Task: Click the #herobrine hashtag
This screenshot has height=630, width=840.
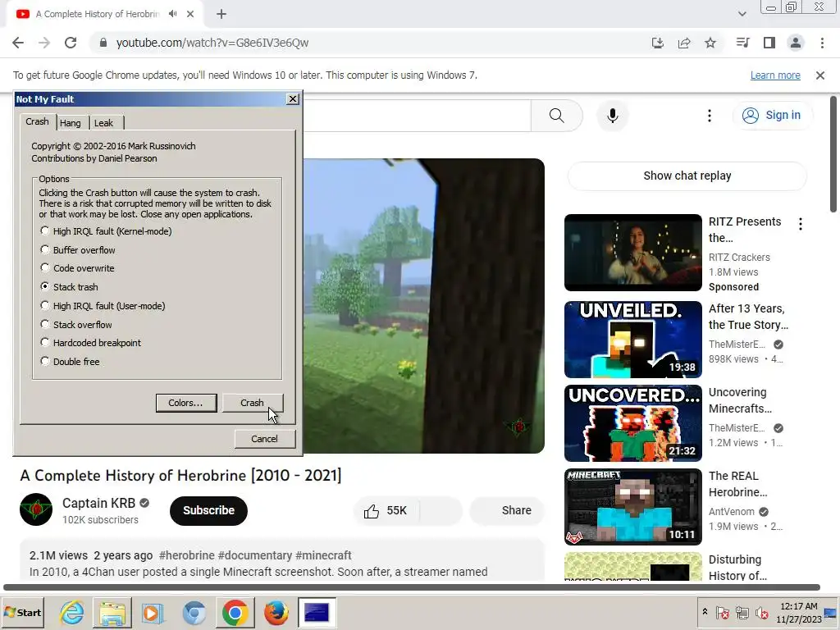Action: coord(186,555)
